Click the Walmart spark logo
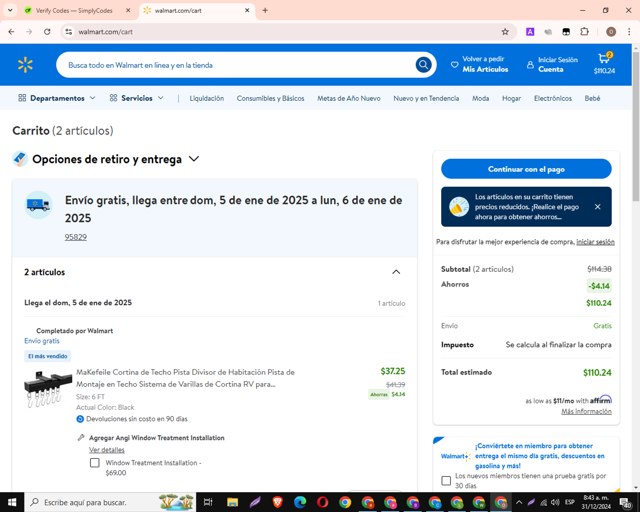The image size is (640, 512). click(x=25, y=65)
